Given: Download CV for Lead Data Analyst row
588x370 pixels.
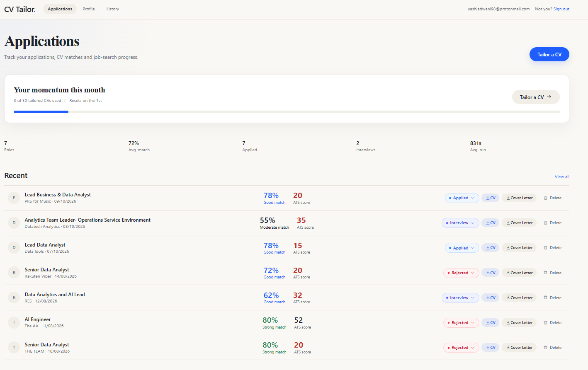Looking at the screenshot, I should (x=491, y=248).
